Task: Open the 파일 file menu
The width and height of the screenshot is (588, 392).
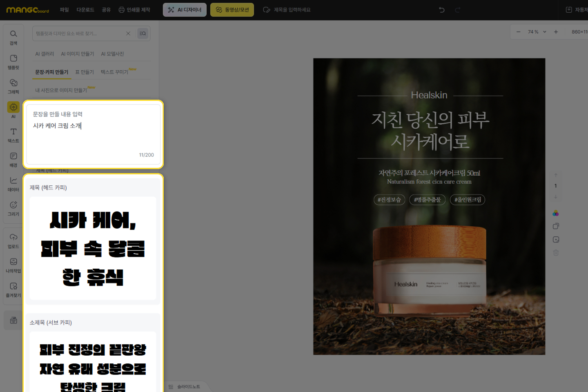Action: 65,10
